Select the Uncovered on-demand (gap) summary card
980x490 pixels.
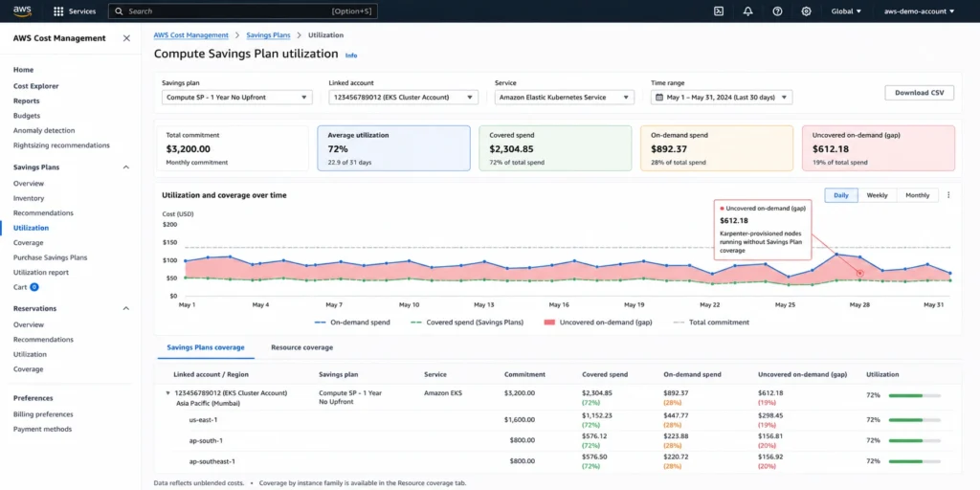pos(879,148)
